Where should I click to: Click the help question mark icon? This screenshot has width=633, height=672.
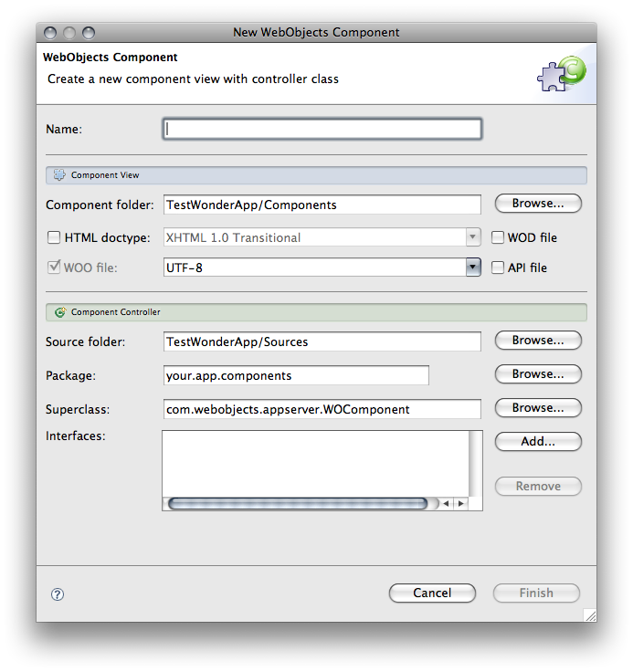point(58,594)
